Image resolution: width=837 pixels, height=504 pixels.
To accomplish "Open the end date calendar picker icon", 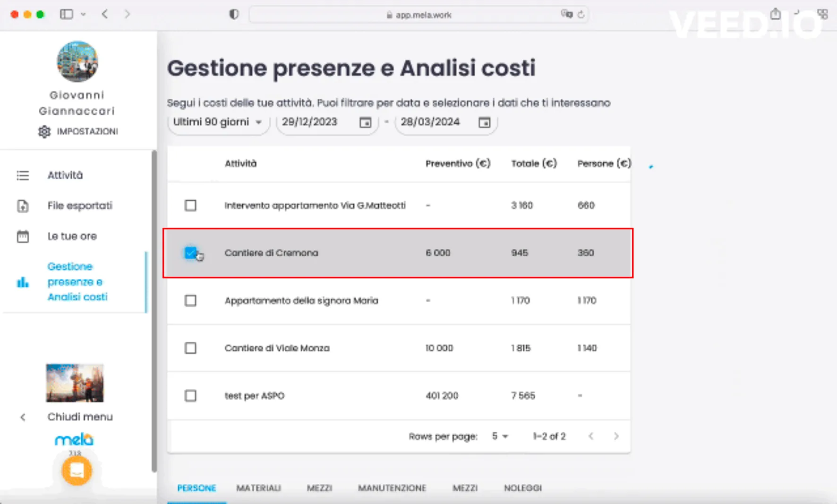I will click(484, 123).
